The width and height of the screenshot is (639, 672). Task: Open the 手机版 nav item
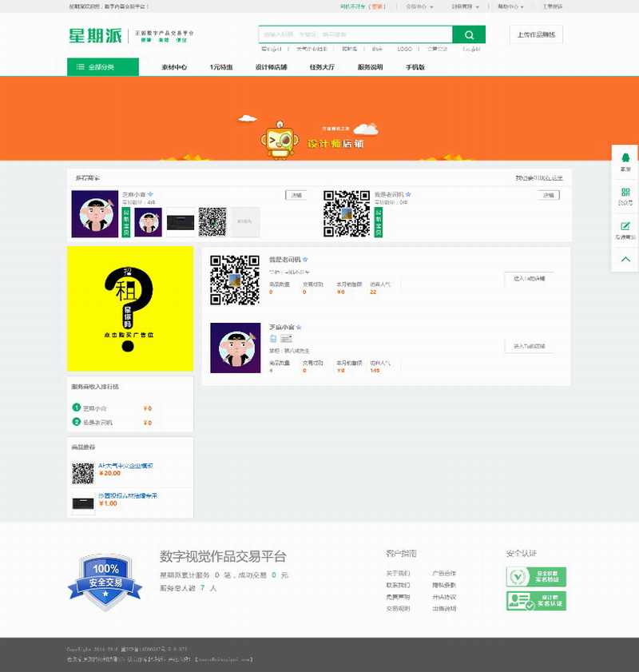(x=415, y=67)
